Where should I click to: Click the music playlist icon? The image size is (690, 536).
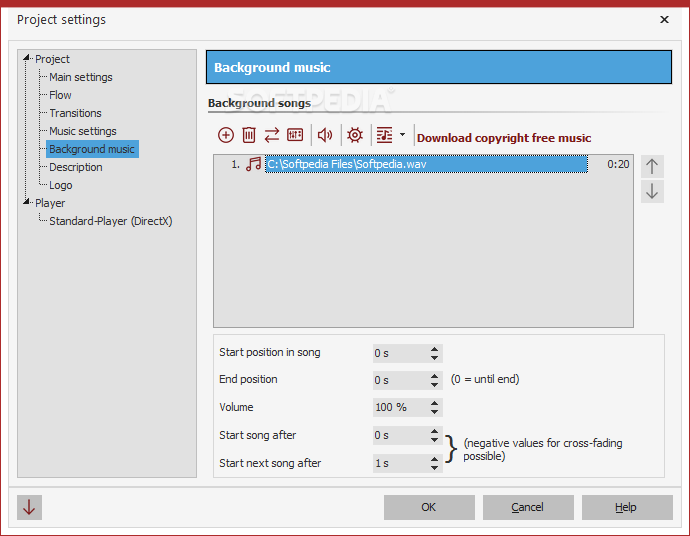coord(384,135)
